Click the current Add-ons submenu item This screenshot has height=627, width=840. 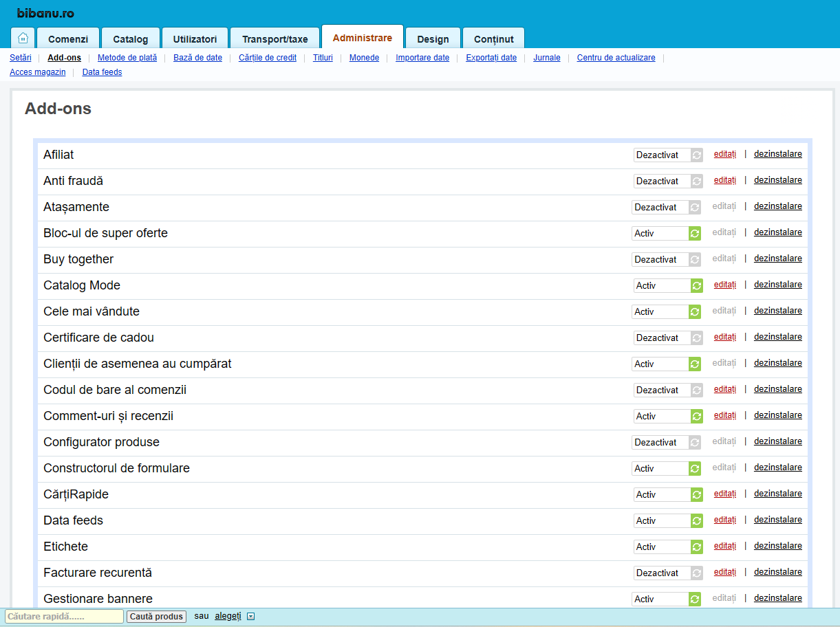(x=65, y=58)
